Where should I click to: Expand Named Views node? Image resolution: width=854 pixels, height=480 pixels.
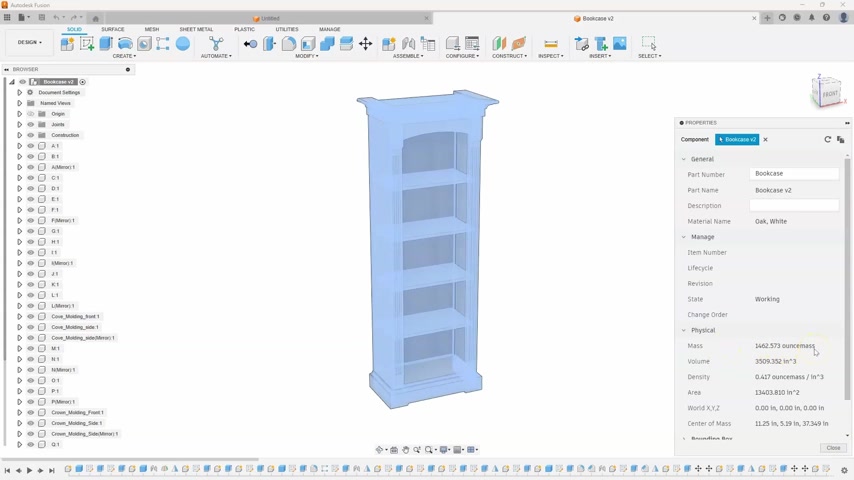click(x=20, y=103)
